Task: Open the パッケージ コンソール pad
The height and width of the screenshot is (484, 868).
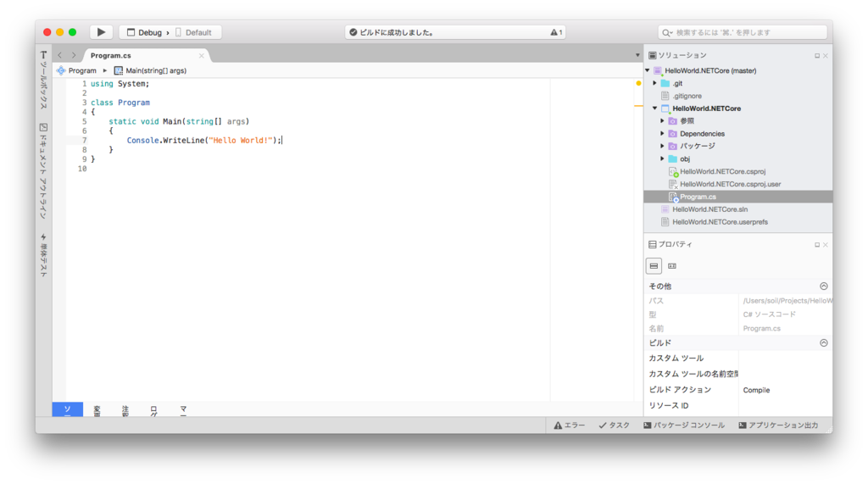Action: point(684,426)
